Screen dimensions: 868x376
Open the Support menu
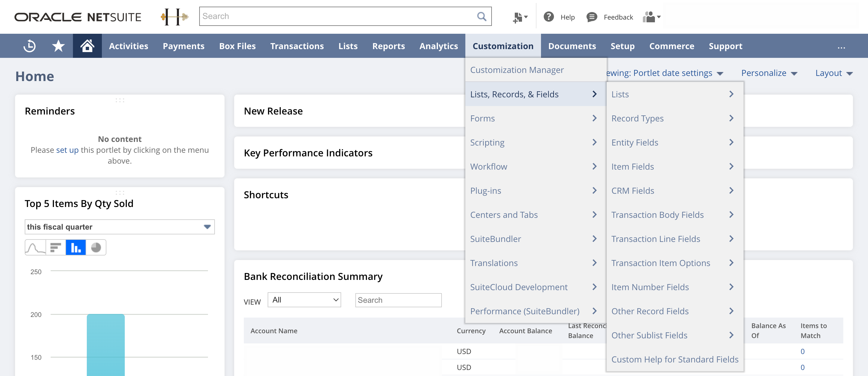[725, 46]
